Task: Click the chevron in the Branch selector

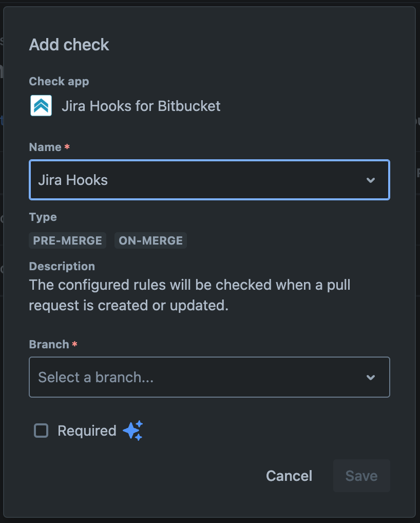Action: point(371,377)
